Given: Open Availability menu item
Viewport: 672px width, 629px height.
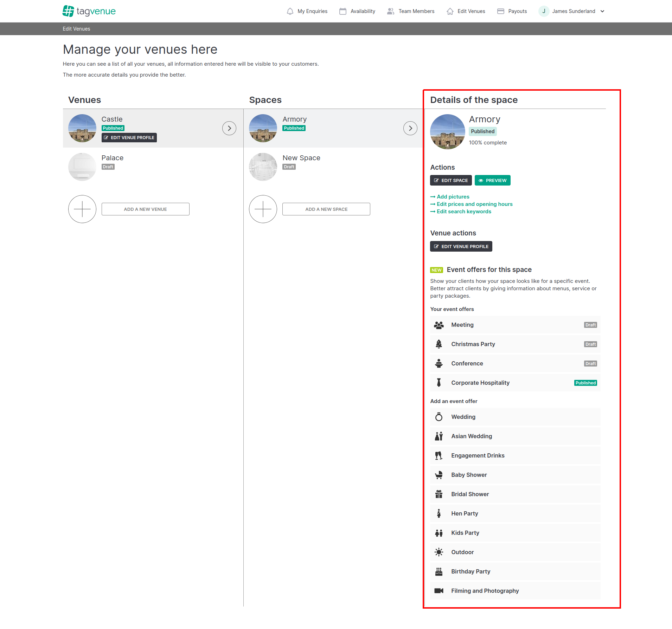Looking at the screenshot, I should click(357, 11).
